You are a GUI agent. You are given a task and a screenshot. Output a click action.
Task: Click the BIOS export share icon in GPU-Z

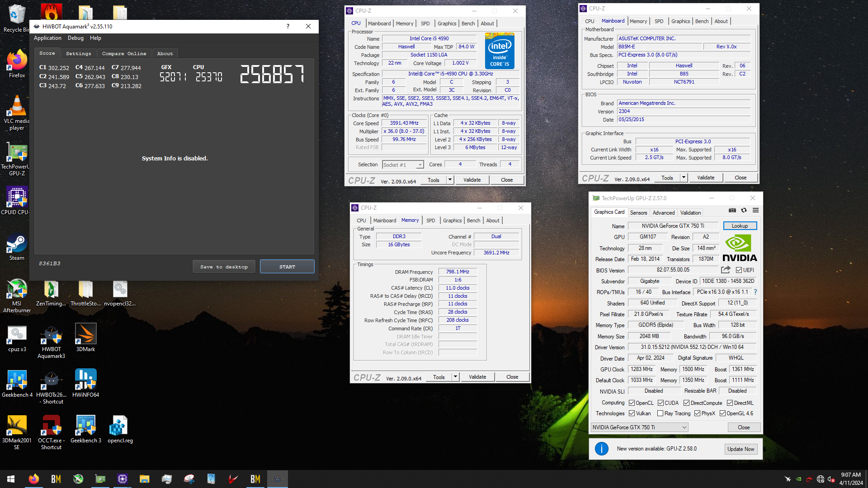click(726, 270)
